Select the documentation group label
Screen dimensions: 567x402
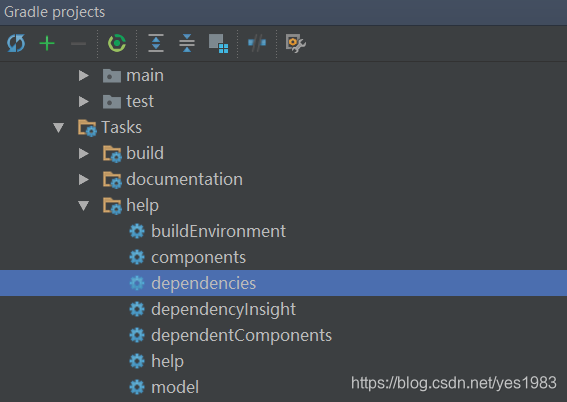(184, 180)
